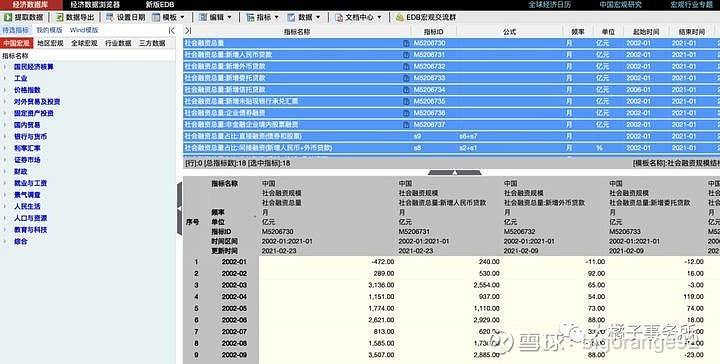Select the 人口与资源 tree item
This screenshot has height=364, width=720.
(x=30, y=218)
